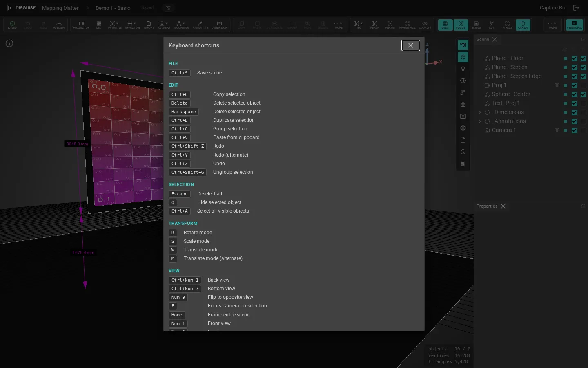Open the More dropdown next to Delete
The image size is (588, 368).
pyautogui.click(x=339, y=25)
